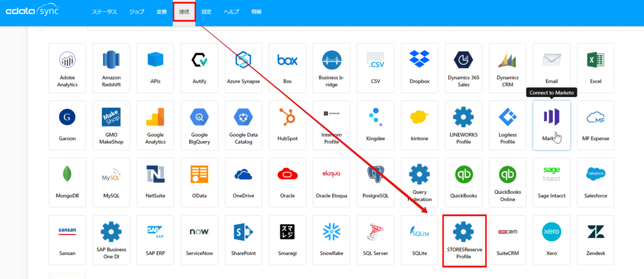Open the STORESReserve Profile connector
This screenshot has width=644, height=279.
pos(463,240)
